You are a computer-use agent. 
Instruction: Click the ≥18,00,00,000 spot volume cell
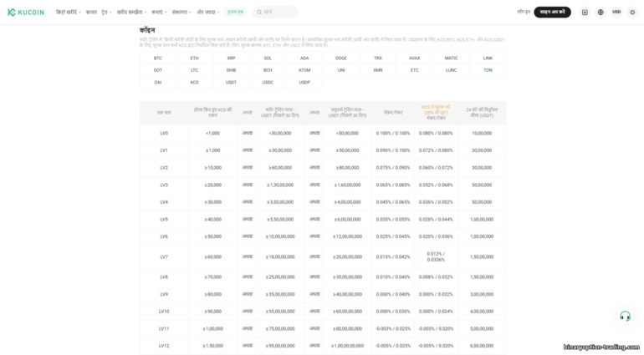280,257
